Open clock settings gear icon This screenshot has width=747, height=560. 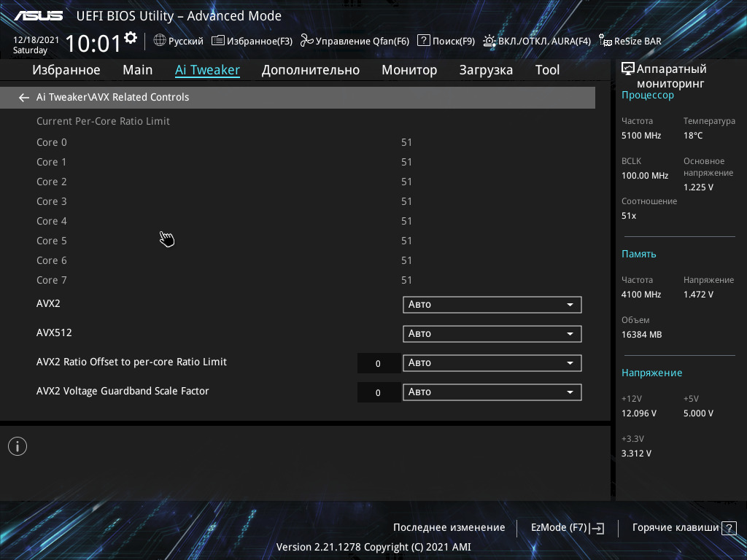click(131, 38)
